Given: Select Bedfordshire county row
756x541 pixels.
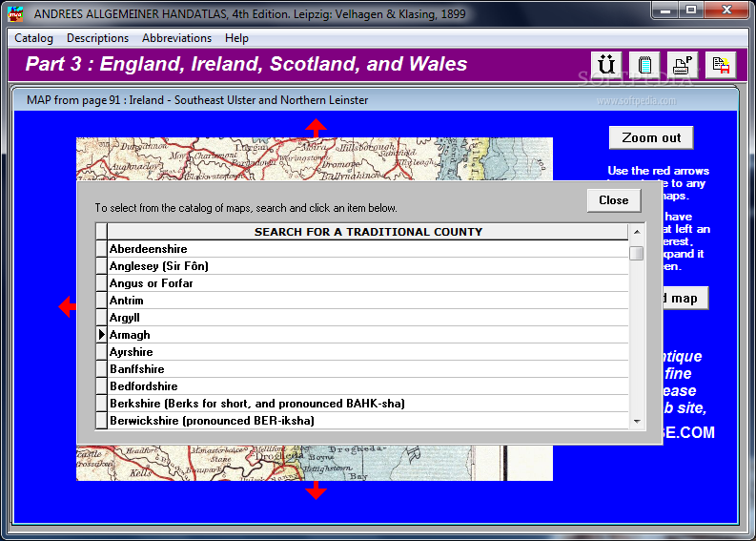Looking at the screenshot, I should (x=368, y=386).
